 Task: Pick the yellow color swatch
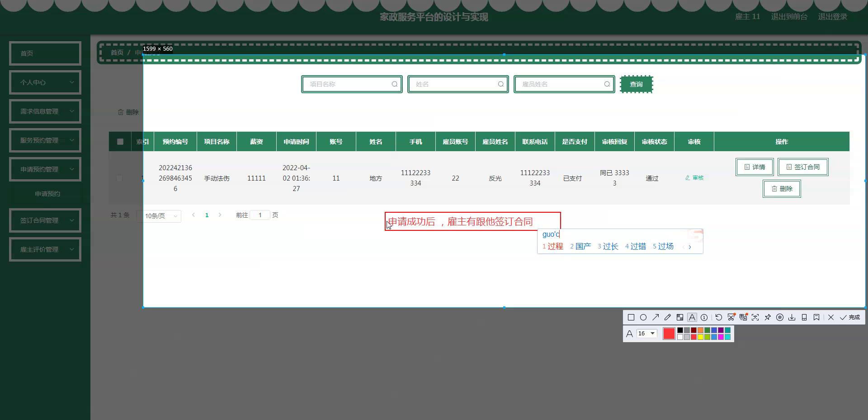click(x=700, y=337)
